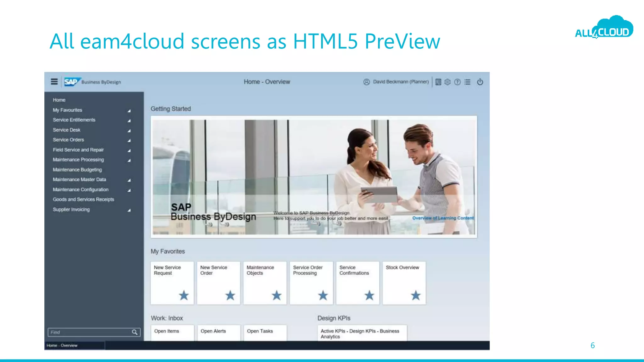Viewport: 644px width, 362px height.
Task: Expand Maintenance Master Data arrow
Action: [129, 180]
